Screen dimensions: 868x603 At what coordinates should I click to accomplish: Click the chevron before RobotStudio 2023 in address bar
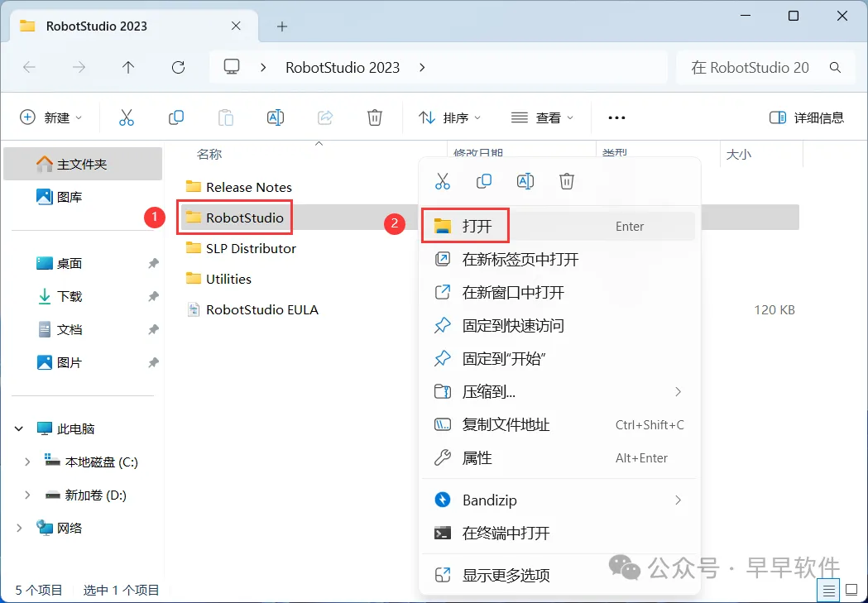tap(263, 68)
